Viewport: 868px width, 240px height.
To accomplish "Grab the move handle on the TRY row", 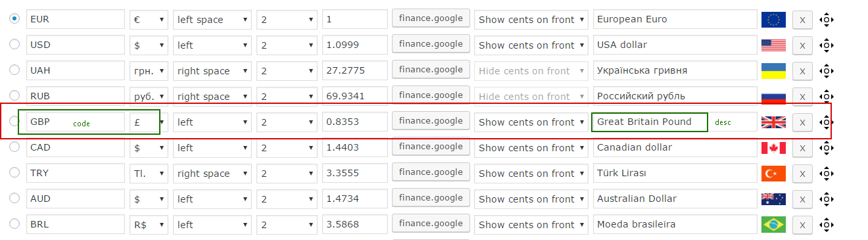I will point(827,174).
